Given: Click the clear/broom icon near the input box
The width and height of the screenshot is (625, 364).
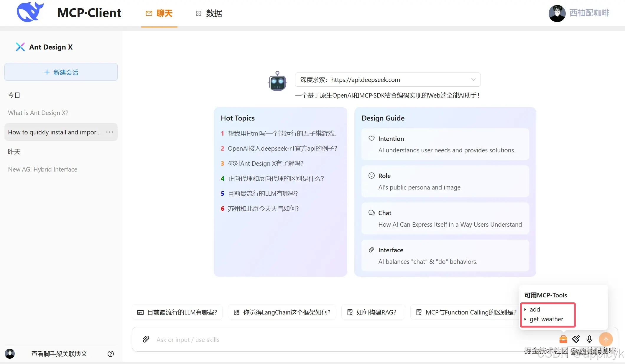Looking at the screenshot, I should (x=576, y=339).
